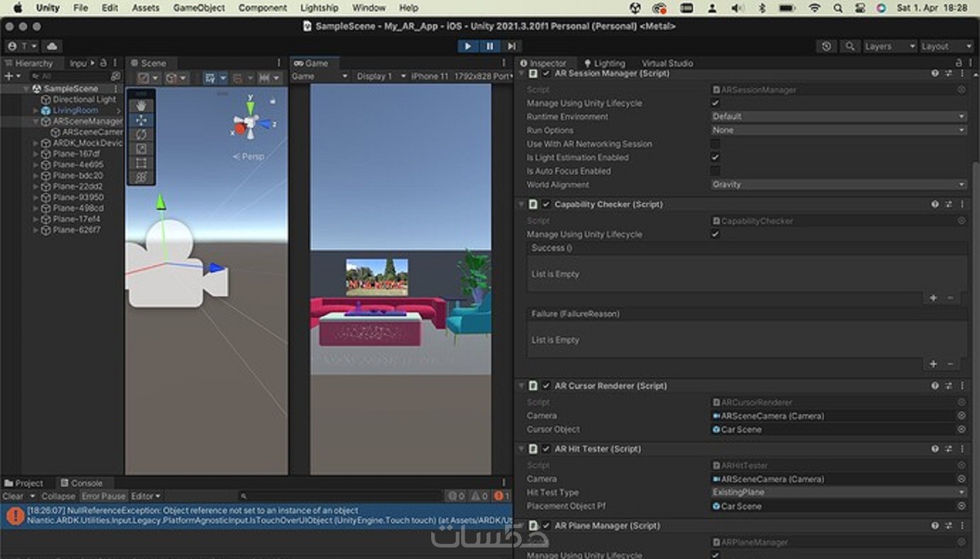
Task: Disable the AR Hit Tester component checkbox
Action: pos(546,448)
